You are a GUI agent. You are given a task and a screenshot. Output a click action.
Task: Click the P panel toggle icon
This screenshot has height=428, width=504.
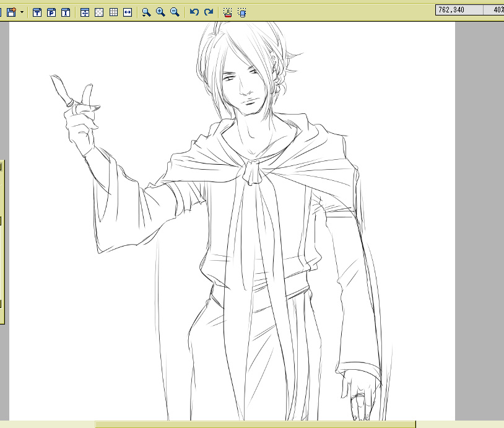pyautogui.click(x=51, y=12)
